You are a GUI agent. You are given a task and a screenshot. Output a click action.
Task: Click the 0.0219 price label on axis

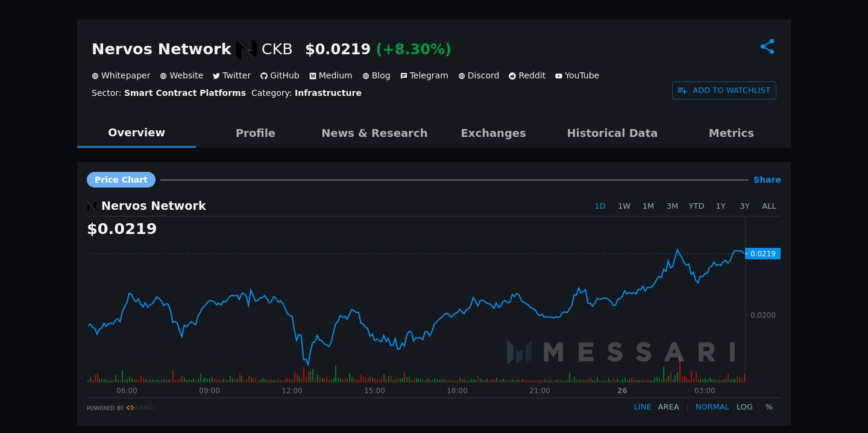[763, 254]
